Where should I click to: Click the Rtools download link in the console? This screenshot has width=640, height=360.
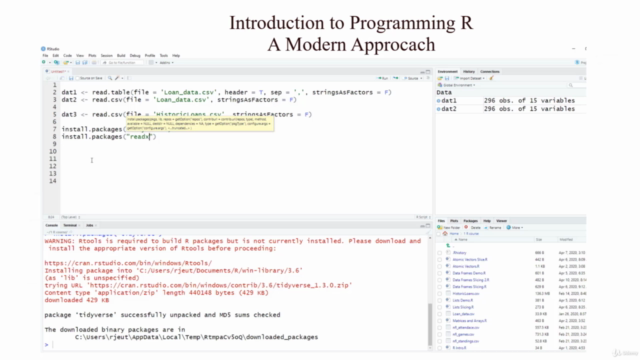128,263
